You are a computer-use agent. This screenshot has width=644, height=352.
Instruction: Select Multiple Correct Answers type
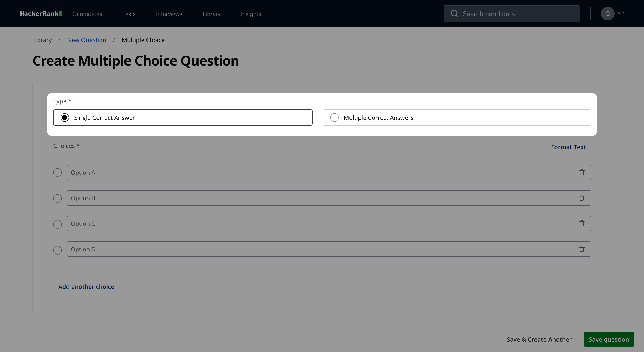point(334,118)
